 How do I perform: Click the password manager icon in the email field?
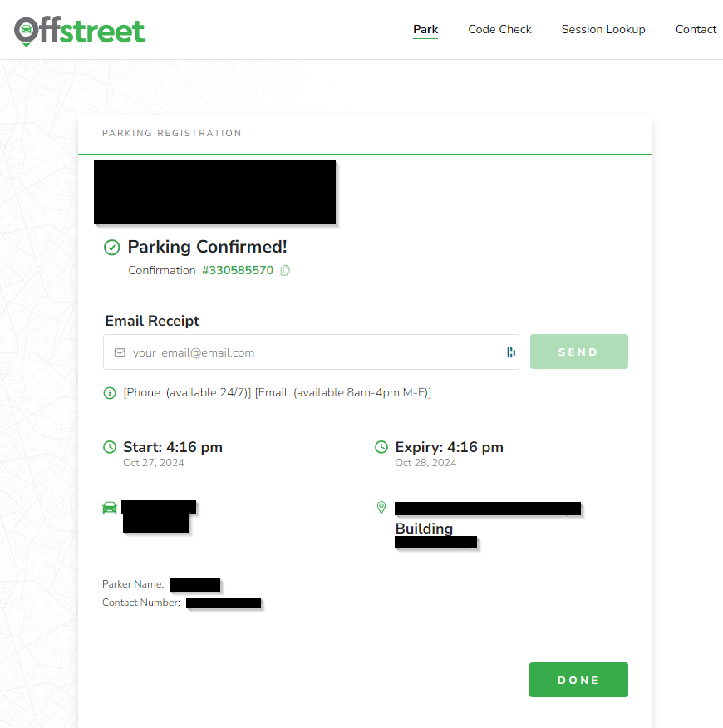[x=511, y=352]
